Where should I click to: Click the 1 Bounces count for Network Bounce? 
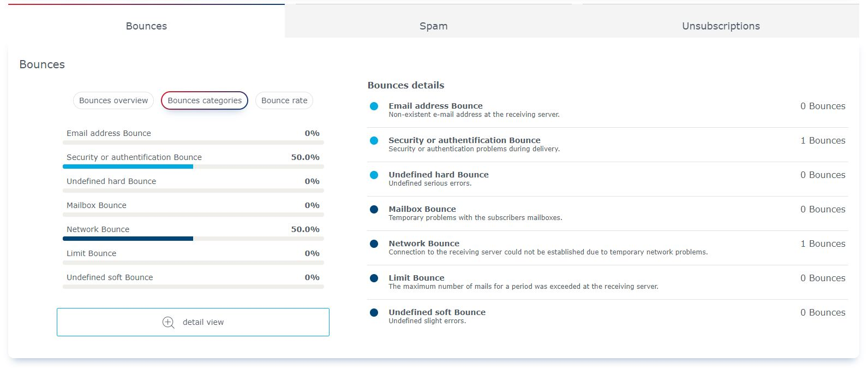pyautogui.click(x=823, y=244)
